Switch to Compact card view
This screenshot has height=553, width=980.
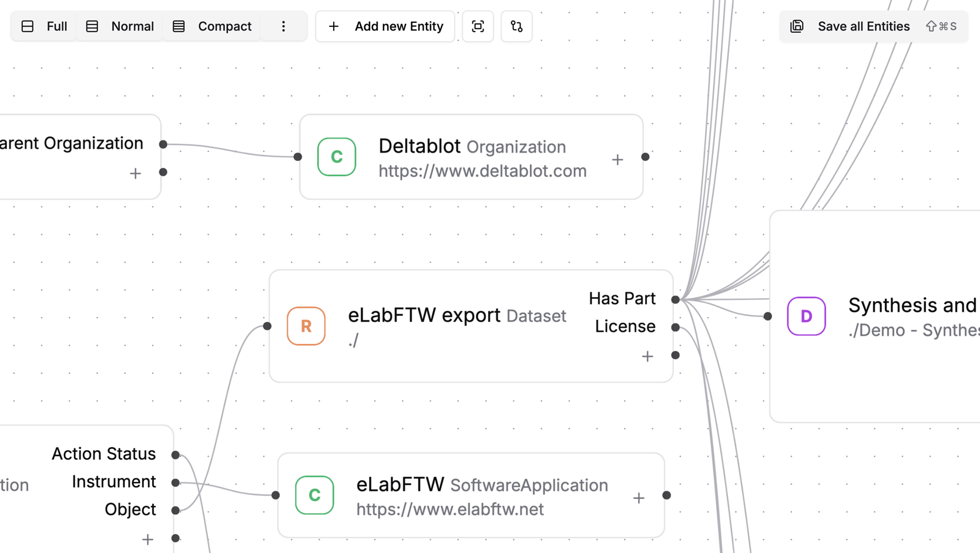coord(212,26)
